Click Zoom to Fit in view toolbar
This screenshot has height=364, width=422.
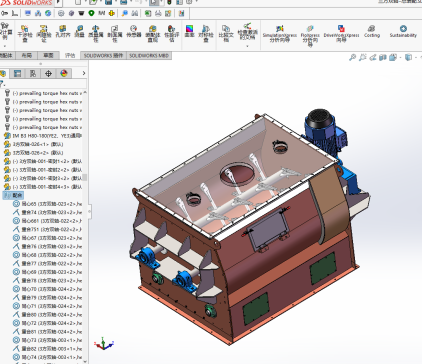[352, 57]
